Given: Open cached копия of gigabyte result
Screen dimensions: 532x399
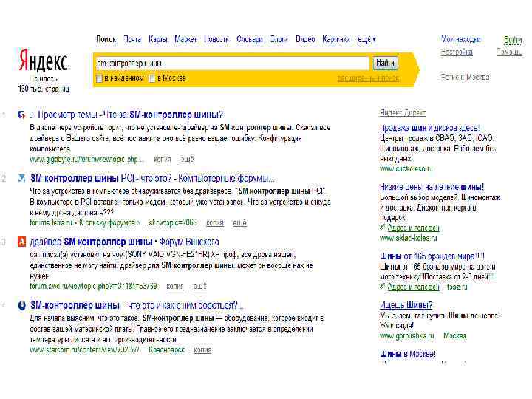Looking at the screenshot, I should click(162, 159).
